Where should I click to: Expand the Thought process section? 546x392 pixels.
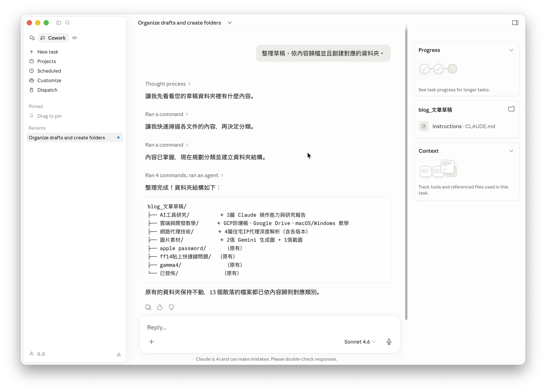coord(168,84)
